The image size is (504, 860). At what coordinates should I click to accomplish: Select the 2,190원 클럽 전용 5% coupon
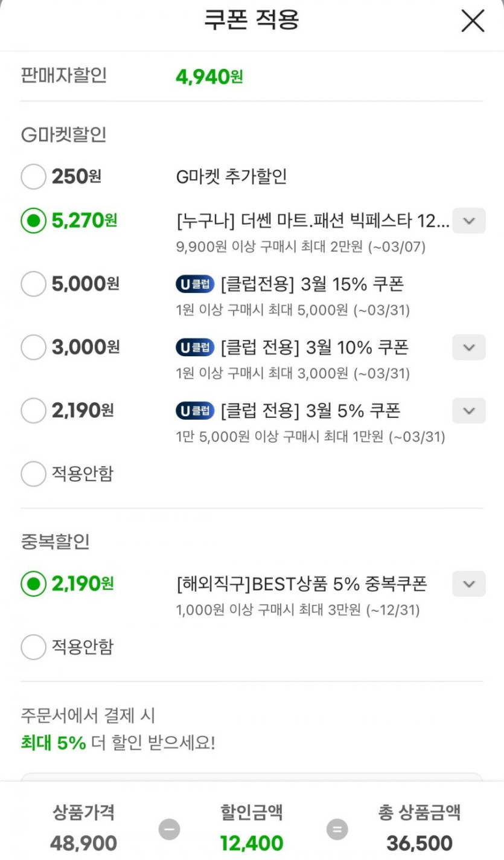click(x=33, y=411)
